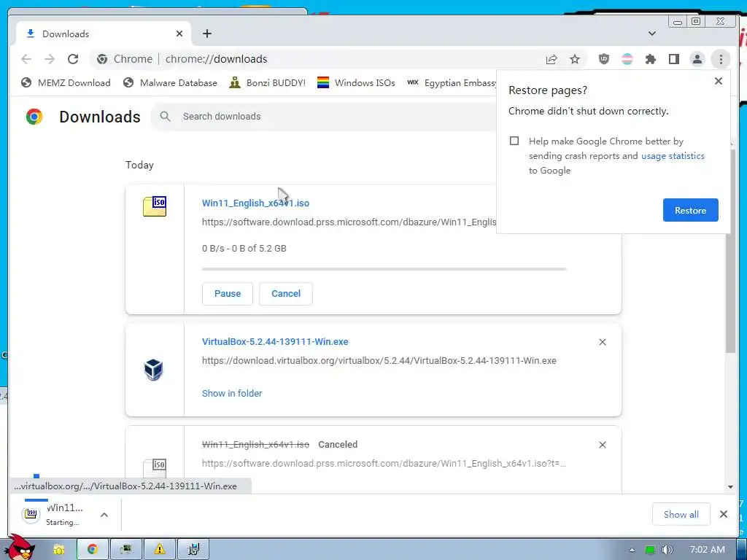Open the pink-blue striped extension icon

point(627,59)
